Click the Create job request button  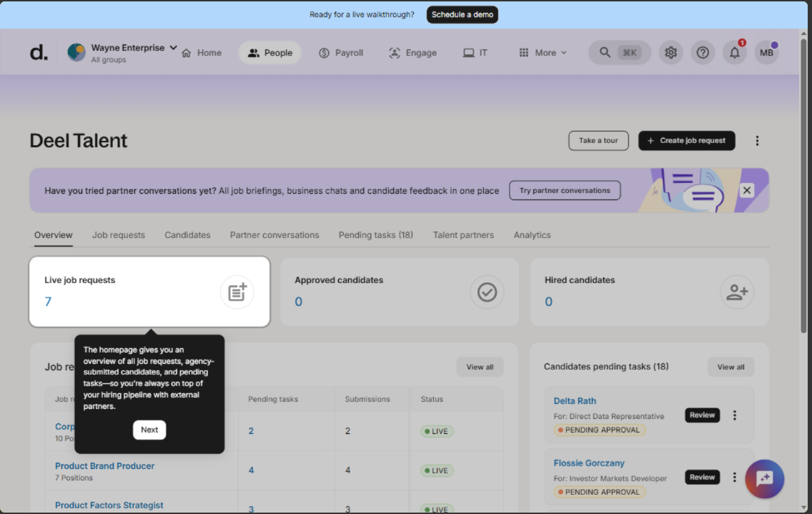686,141
